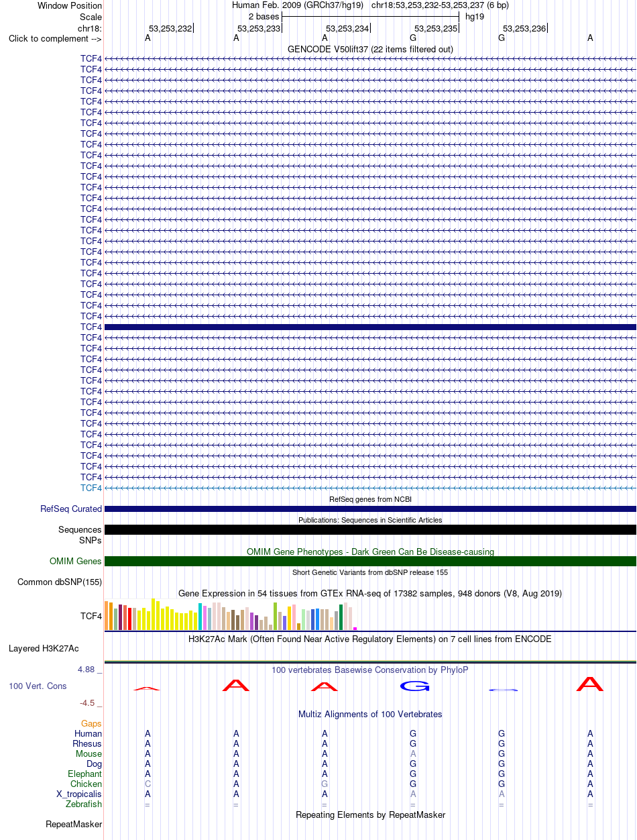Click the 'OMIM Genes' track label
Screen dimensions: 637x840
click(x=76, y=562)
